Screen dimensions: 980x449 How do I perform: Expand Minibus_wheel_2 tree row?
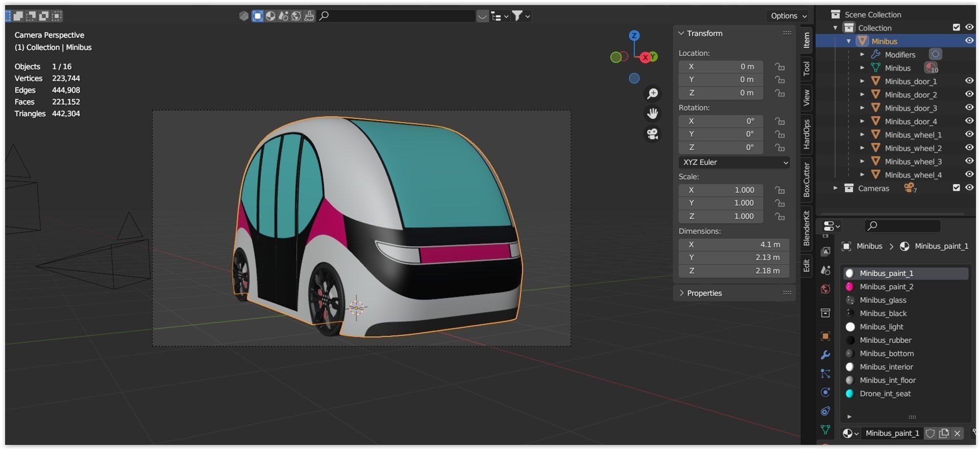862,148
